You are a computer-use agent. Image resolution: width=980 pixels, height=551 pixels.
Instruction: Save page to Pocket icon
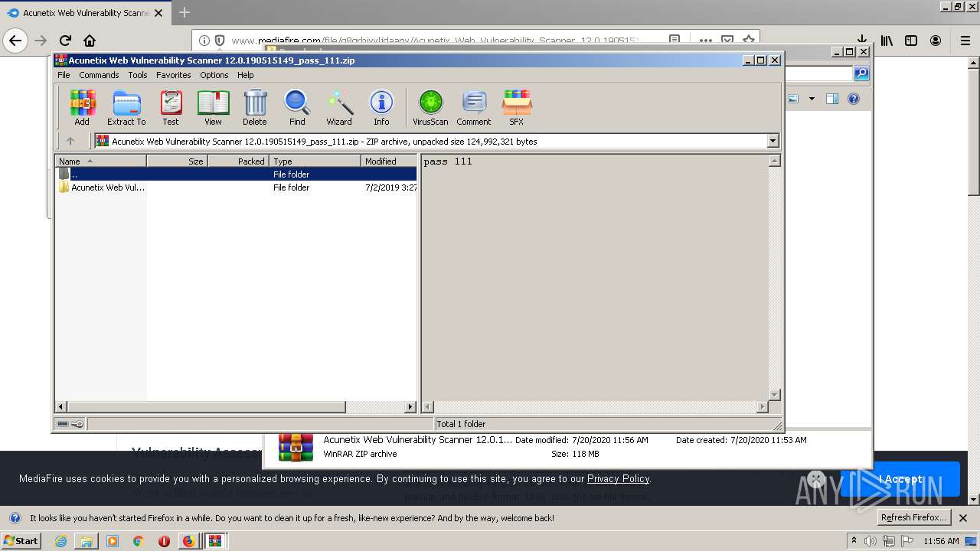tap(727, 41)
